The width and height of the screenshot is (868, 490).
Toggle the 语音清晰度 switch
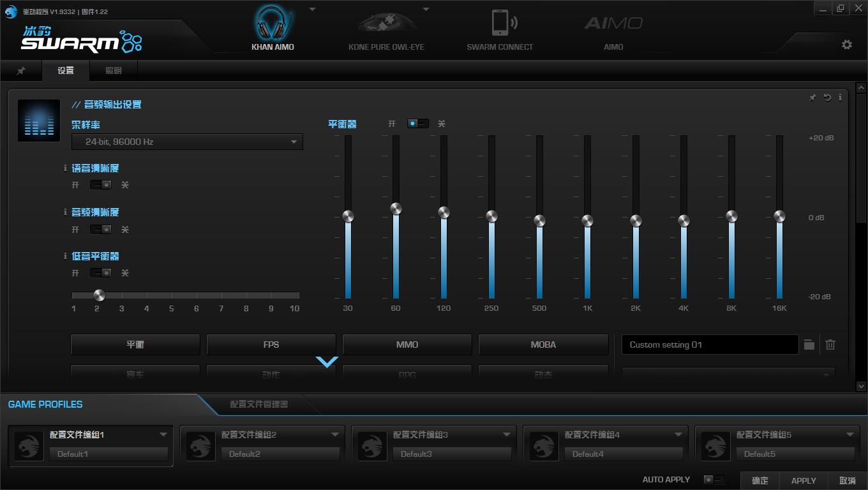pyautogui.click(x=100, y=185)
